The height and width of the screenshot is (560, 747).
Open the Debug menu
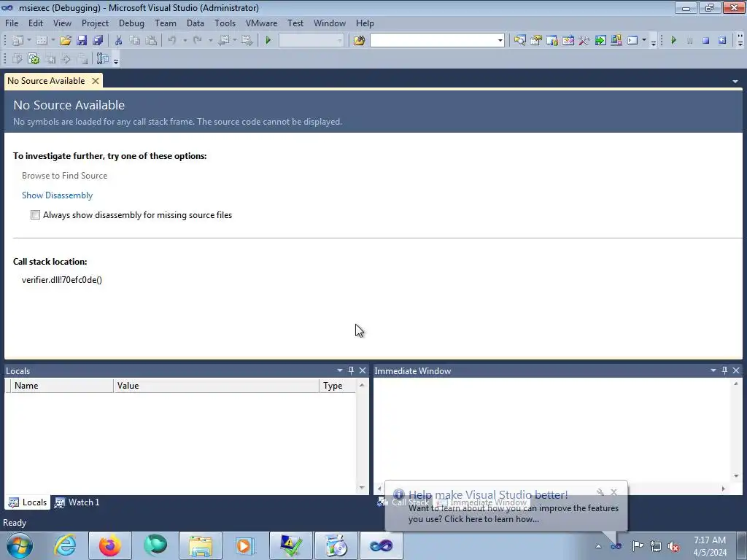click(x=131, y=23)
